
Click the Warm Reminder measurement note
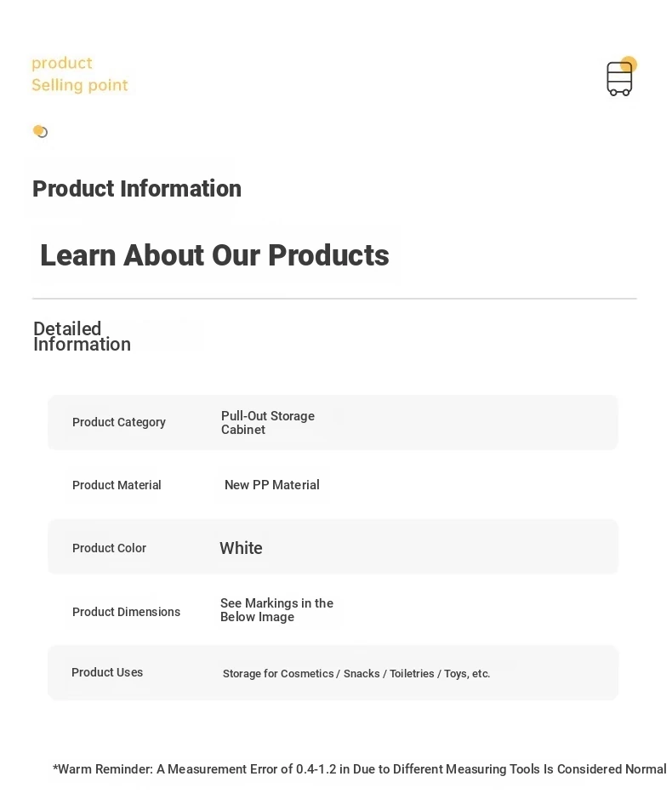point(359,769)
